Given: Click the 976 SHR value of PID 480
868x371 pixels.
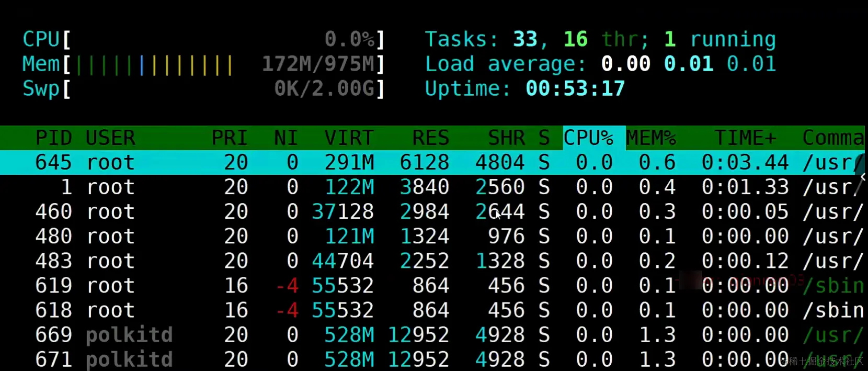Looking at the screenshot, I should [x=506, y=236].
